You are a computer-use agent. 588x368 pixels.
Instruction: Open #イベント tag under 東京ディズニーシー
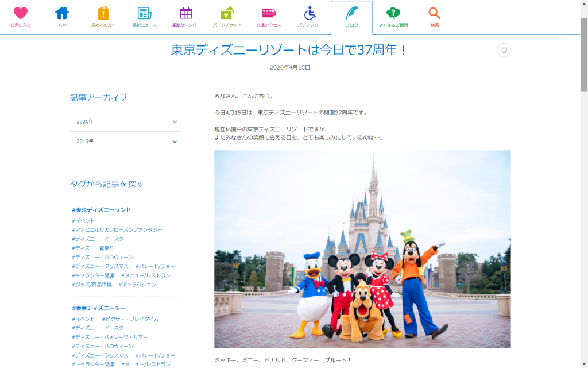tap(83, 319)
